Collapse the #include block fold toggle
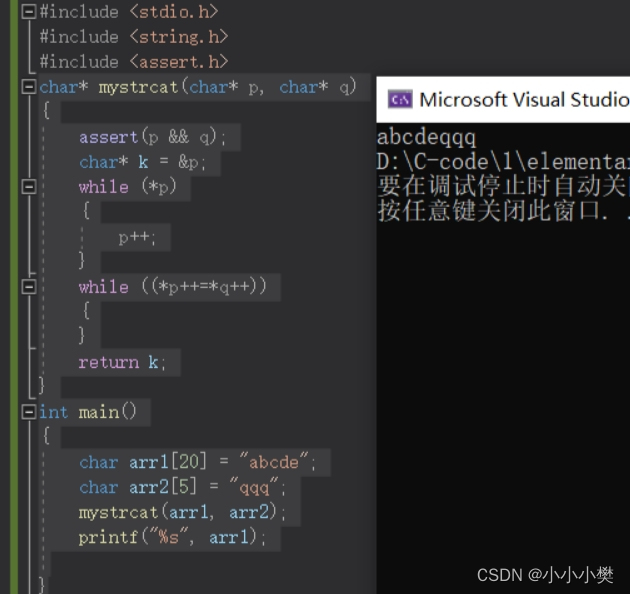The width and height of the screenshot is (630, 594). coord(29,12)
